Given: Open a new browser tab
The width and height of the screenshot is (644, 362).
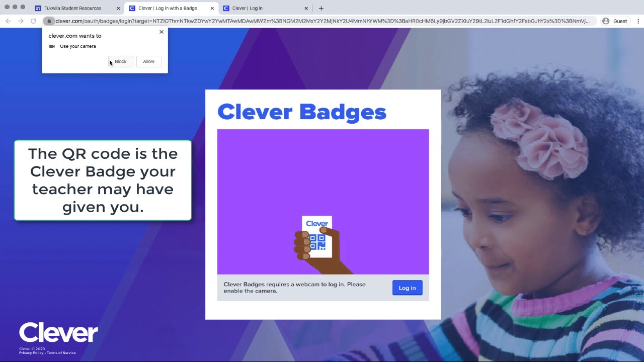Looking at the screenshot, I should point(321,8).
